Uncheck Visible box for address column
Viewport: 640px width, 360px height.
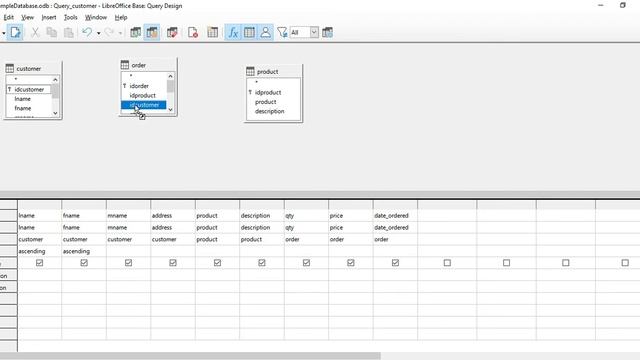(173, 263)
